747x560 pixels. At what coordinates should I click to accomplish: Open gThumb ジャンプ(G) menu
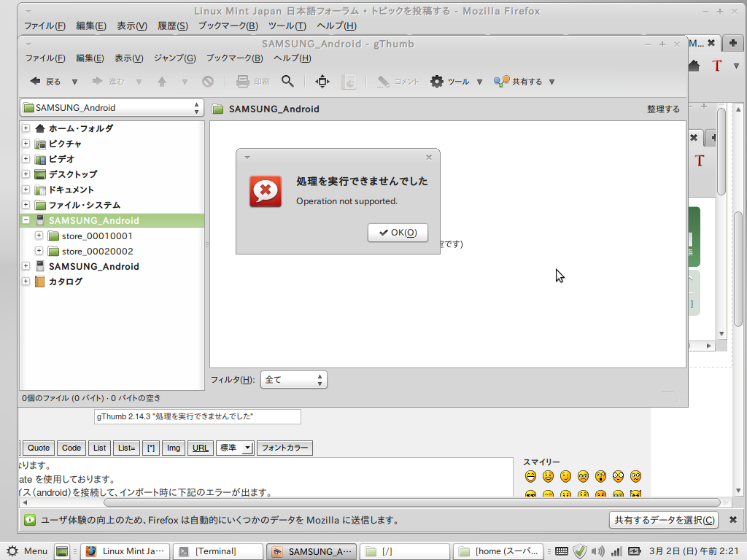tap(175, 58)
